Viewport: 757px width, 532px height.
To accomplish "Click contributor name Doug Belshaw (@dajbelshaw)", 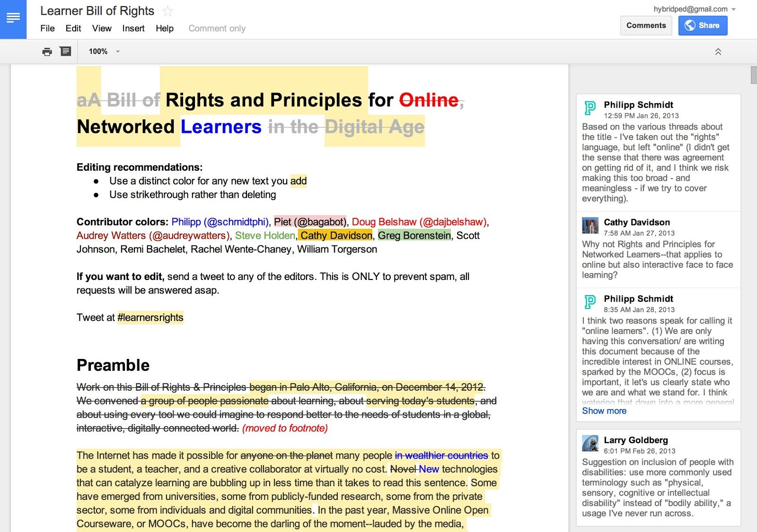I will pyautogui.click(x=419, y=222).
